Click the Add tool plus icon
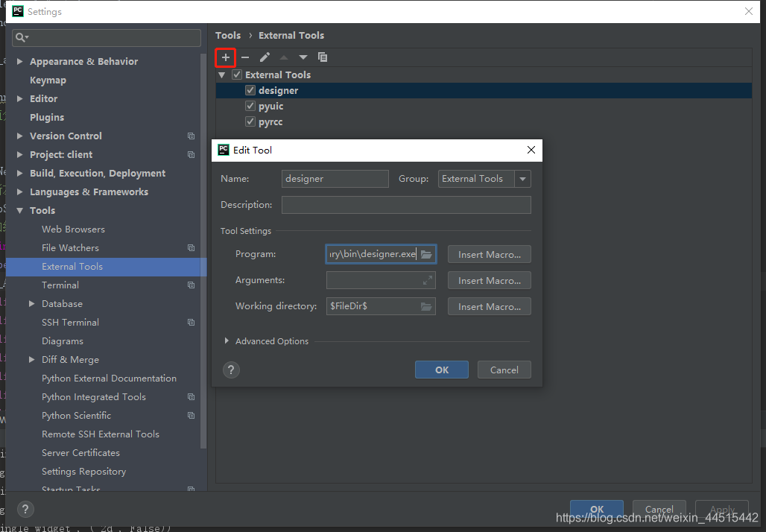 (225, 57)
